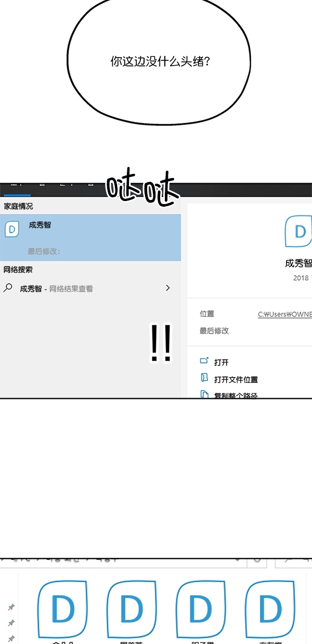Choose 打开文件位置 in the preview actions
The image size is (312, 644).
pos(236,380)
